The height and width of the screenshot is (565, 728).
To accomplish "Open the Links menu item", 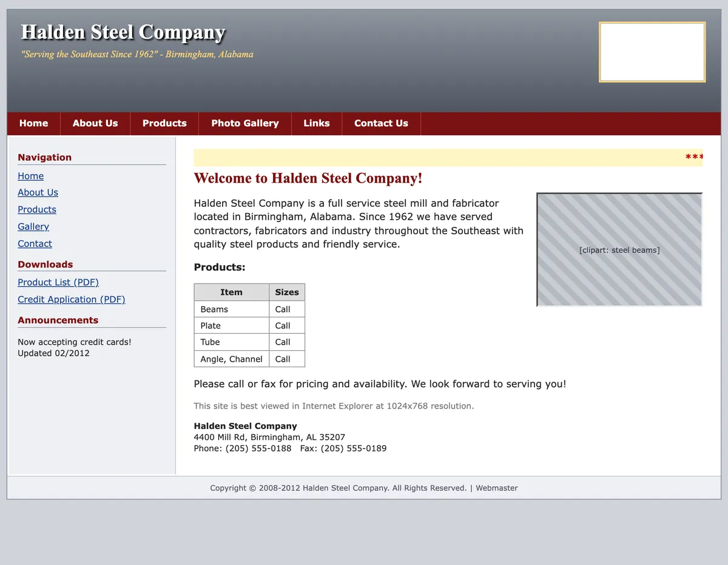I will click(x=317, y=123).
